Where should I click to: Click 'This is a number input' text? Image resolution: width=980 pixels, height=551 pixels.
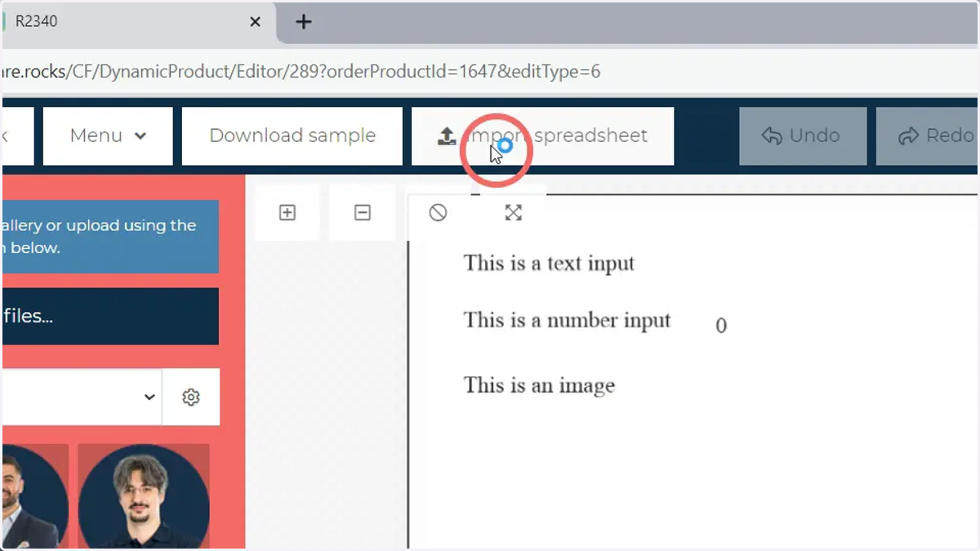click(567, 320)
